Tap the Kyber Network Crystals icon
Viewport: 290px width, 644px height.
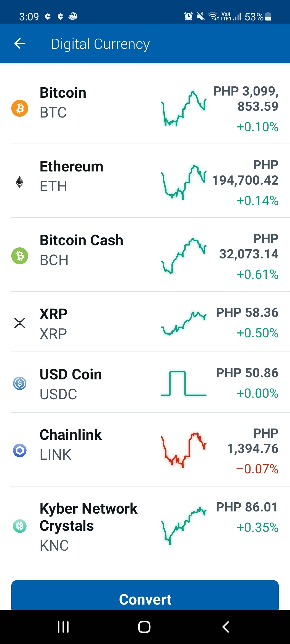point(20,526)
